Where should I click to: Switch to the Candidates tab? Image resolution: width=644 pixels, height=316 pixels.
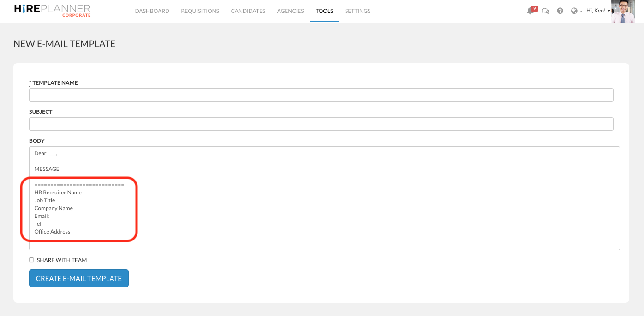(248, 11)
